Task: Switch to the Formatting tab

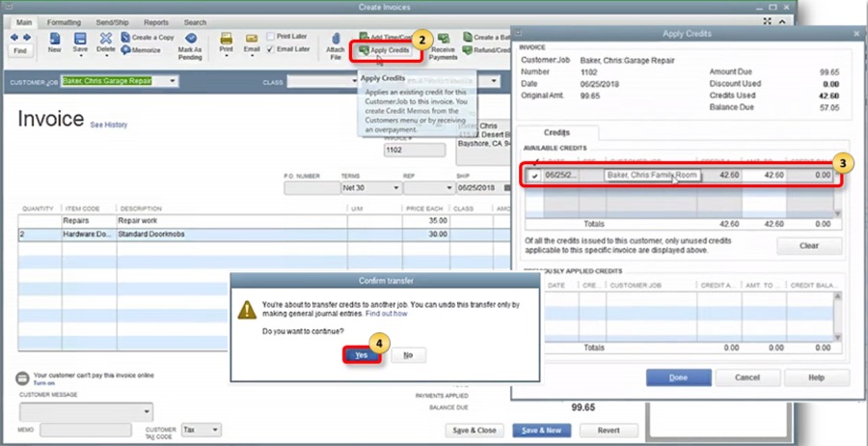Action: [64, 23]
